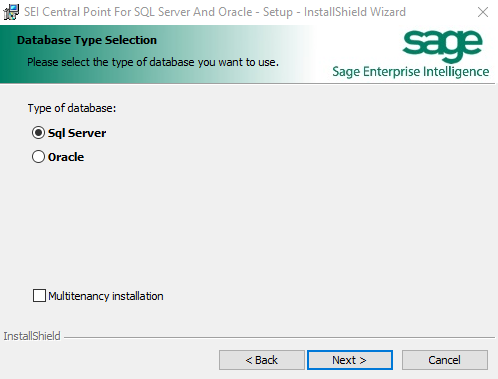Click the database type instruction text

click(153, 62)
